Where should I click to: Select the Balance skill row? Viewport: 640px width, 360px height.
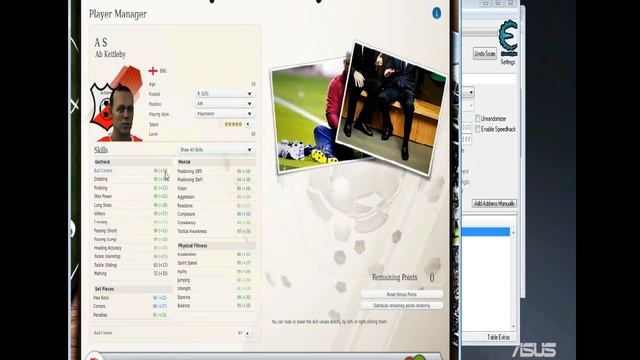coord(215,306)
